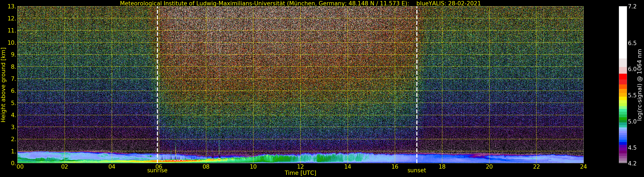Click the '9.' tick on the height axis
Viewport: 644px width, 177px height.
pos(14,55)
